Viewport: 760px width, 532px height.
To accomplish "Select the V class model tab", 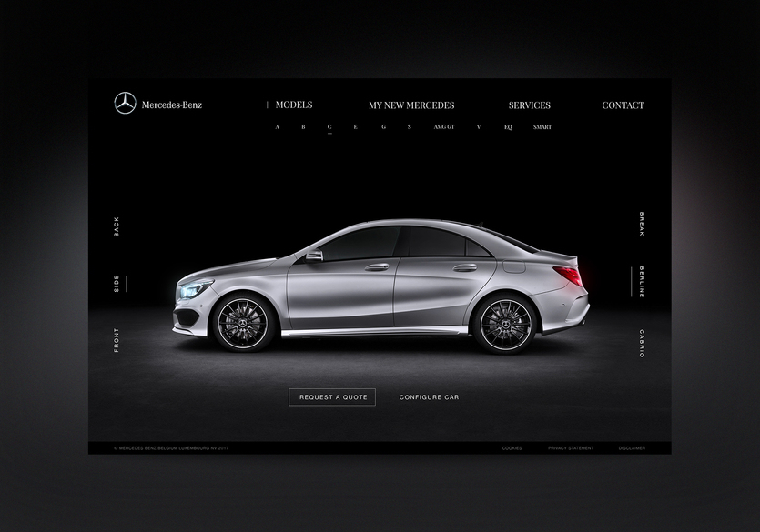I will 479,126.
